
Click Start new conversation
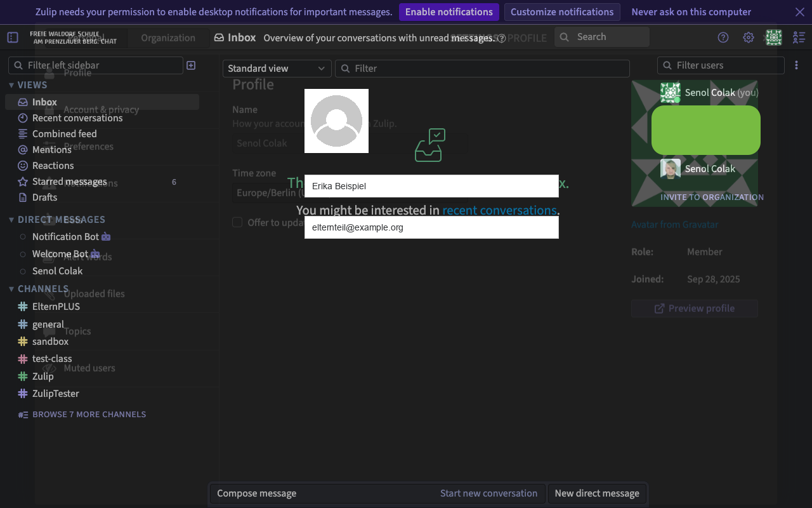pos(488,493)
